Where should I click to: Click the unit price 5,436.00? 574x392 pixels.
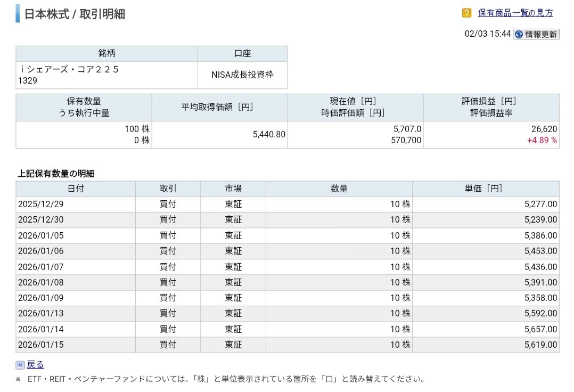[x=540, y=267]
